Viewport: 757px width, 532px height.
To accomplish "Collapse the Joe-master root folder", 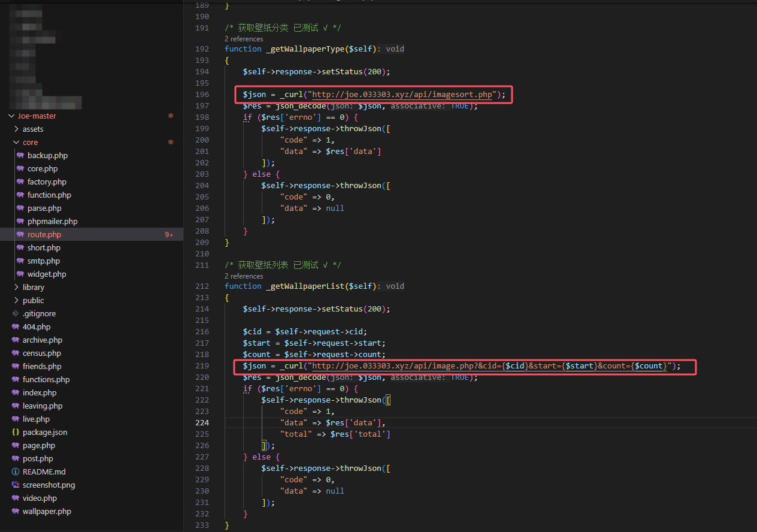I will pos(11,116).
